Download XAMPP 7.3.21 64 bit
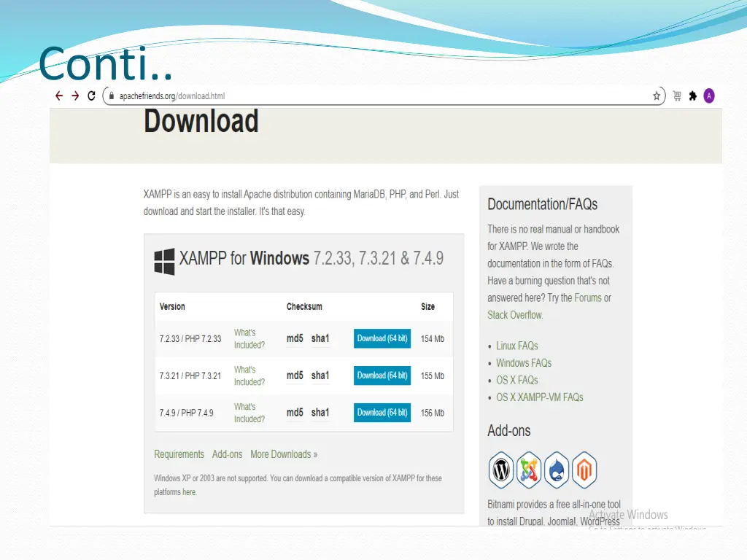747x560 pixels. (382, 376)
